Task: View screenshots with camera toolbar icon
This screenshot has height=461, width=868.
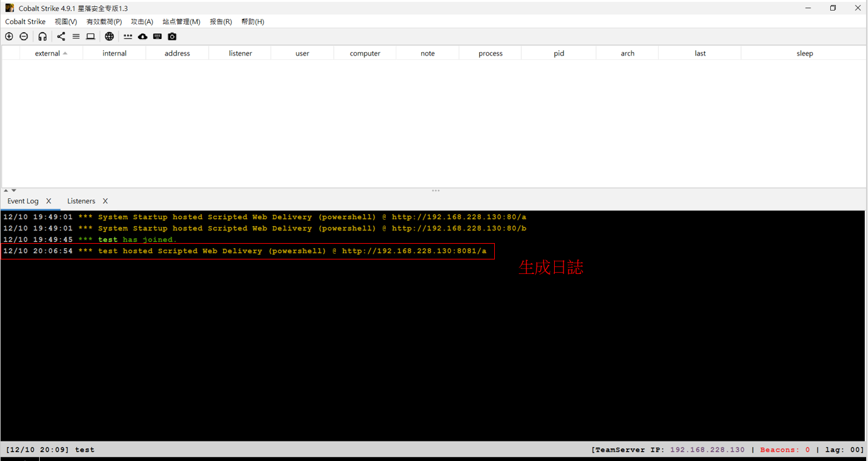Action: click(x=172, y=37)
